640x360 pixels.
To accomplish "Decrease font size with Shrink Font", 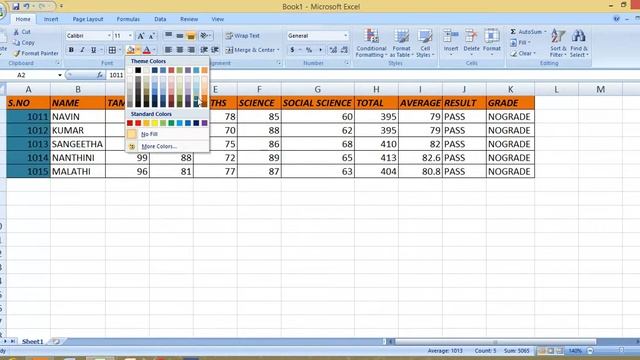I will click(x=151, y=36).
